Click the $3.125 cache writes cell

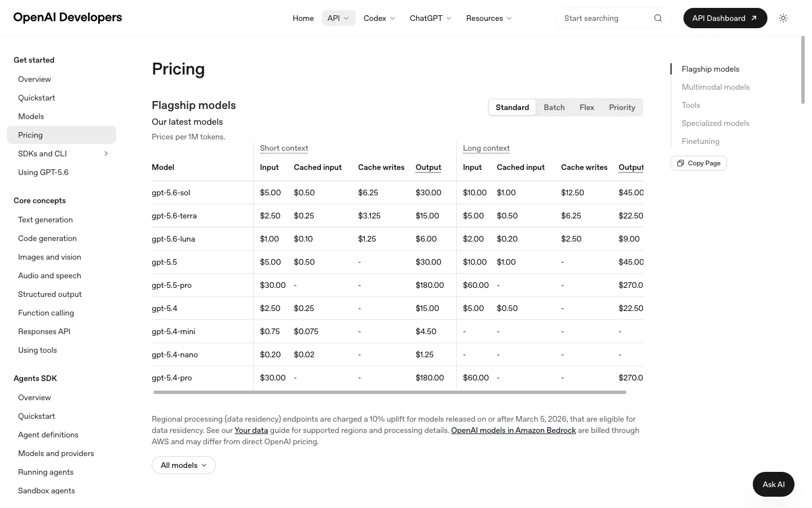pyautogui.click(x=369, y=216)
